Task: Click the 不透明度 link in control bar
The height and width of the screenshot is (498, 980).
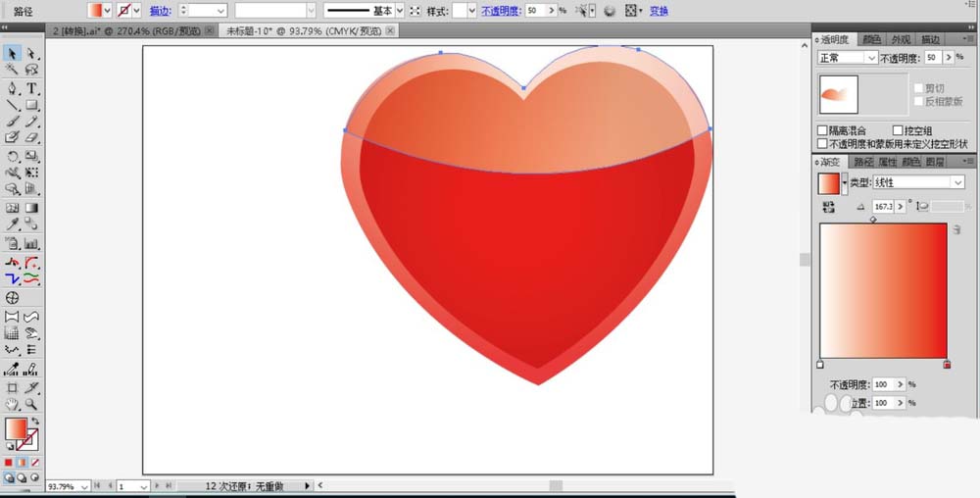Action: 501,11
